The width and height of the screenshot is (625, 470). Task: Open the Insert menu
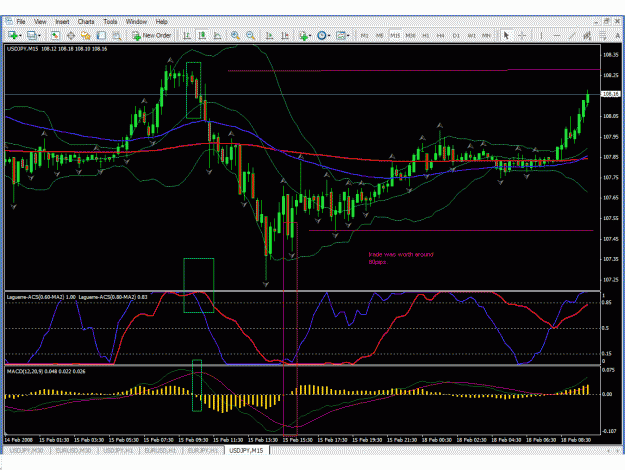62,22
